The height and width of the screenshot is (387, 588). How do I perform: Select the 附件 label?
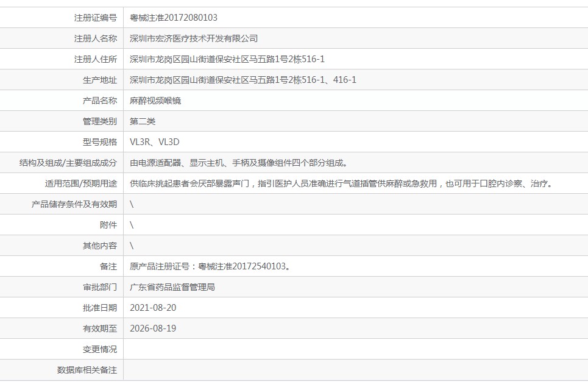click(x=108, y=225)
